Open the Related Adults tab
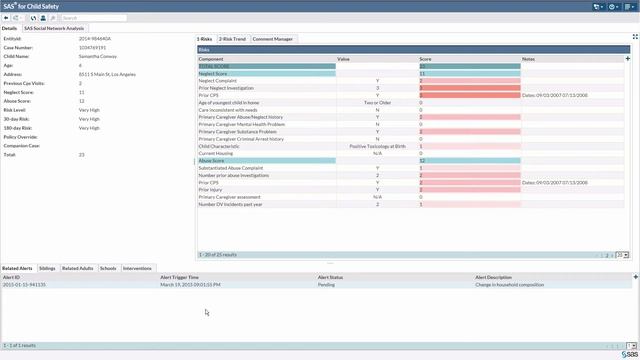This screenshot has width=640, height=360. 78,268
